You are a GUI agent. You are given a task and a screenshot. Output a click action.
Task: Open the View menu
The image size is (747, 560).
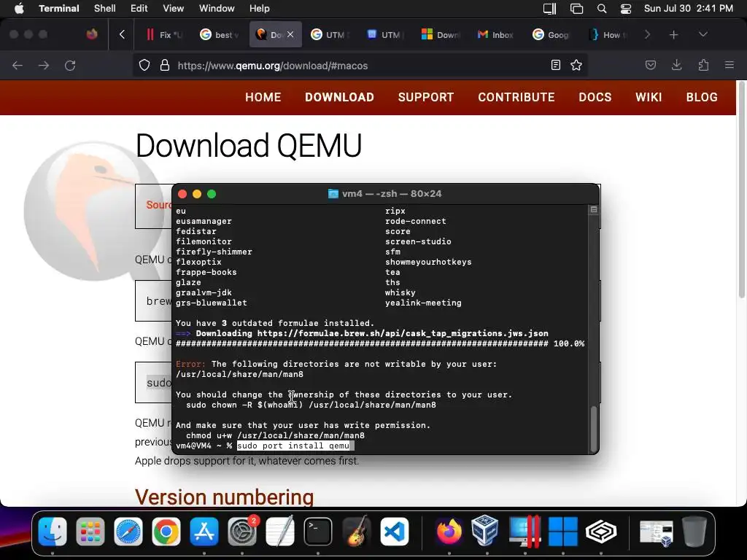tap(173, 9)
